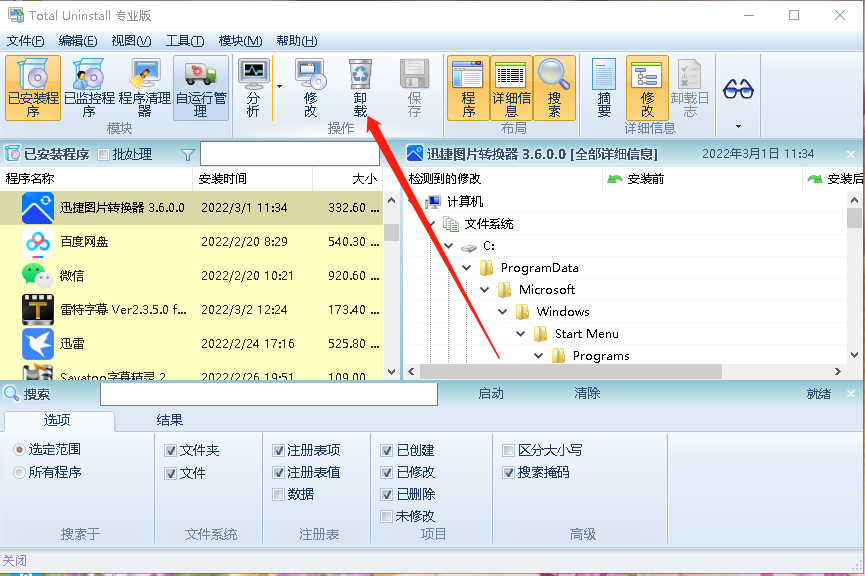
Task: Open the 编辑(E) menu
Action: point(78,41)
